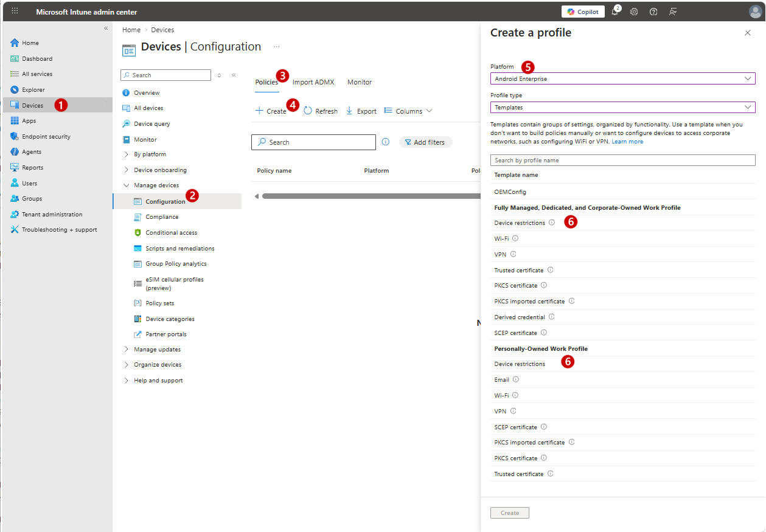Collapse the Devices resource menu
The width and height of the screenshot is (766, 532).
click(x=234, y=75)
